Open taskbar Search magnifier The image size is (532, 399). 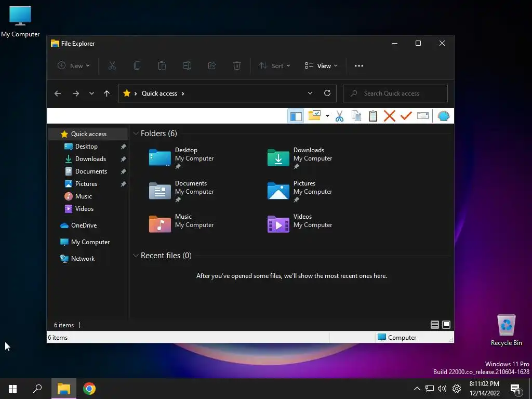coord(37,389)
